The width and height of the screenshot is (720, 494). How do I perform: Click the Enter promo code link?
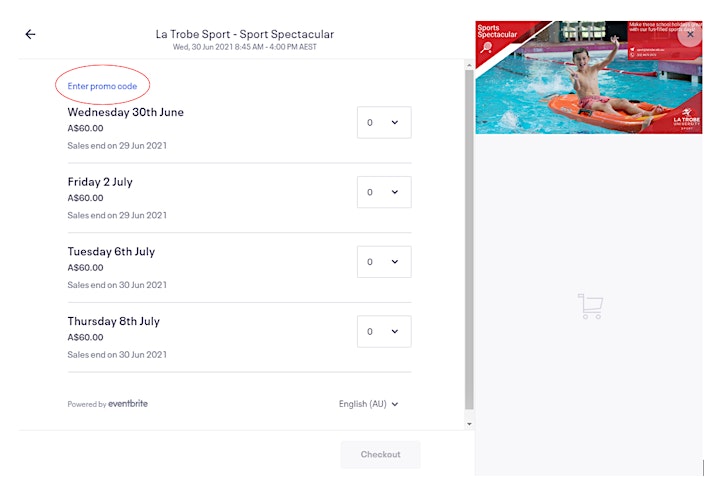tap(102, 86)
